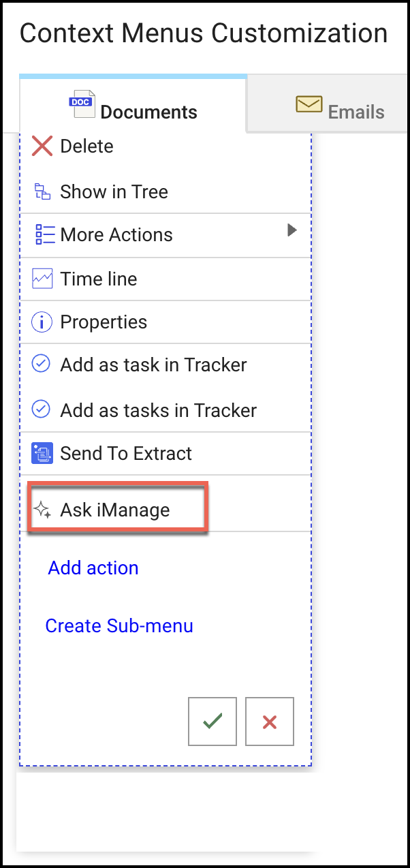Click the red X Delete icon
Image resolution: width=410 pixels, height=868 pixels.
tap(42, 146)
